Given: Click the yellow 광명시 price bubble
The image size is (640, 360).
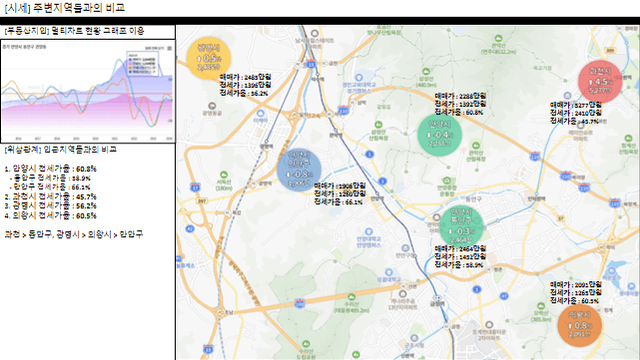Looking at the screenshot, I should [209, 58].
